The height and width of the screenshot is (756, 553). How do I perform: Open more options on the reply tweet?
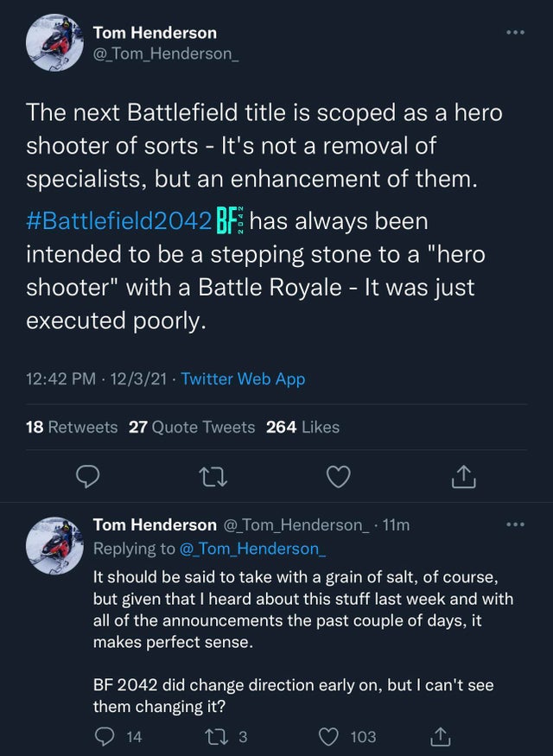pos(516,524)
